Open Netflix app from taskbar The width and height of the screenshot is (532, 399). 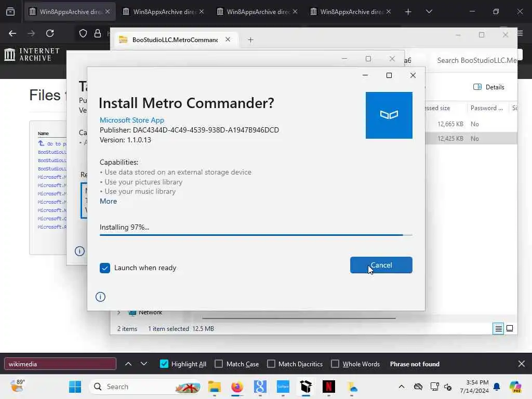point(328,387)
